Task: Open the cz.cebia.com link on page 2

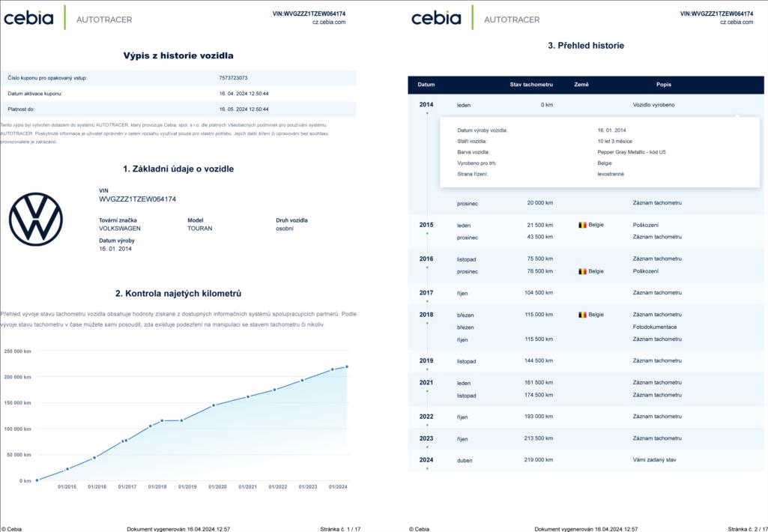Action: [x=736, y=22]
